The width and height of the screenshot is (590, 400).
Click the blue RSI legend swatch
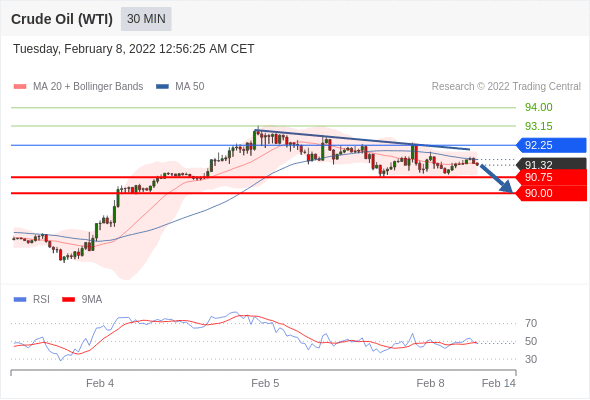(x=20, y=300)
